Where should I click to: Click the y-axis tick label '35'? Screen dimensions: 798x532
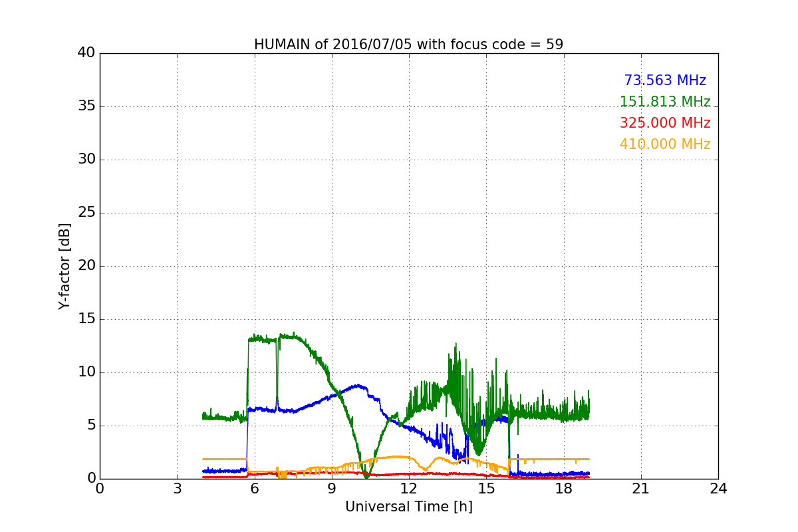(86, 106)
